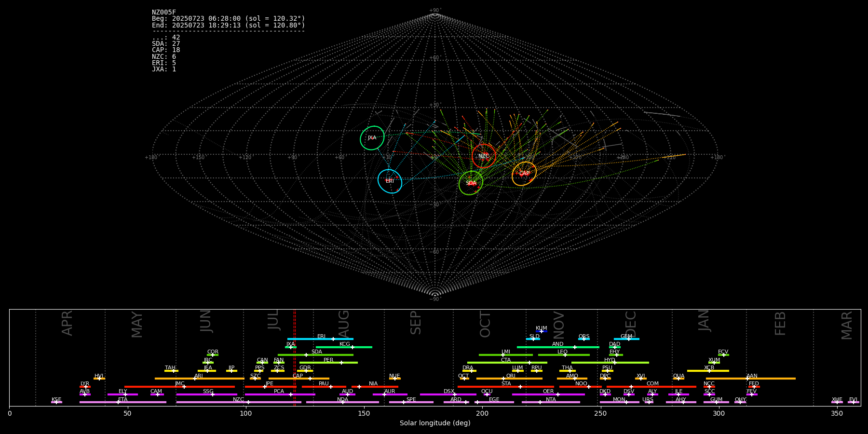Click the "CAP: 18" count entry
This screenshot has height=434, width=868.
166,50
